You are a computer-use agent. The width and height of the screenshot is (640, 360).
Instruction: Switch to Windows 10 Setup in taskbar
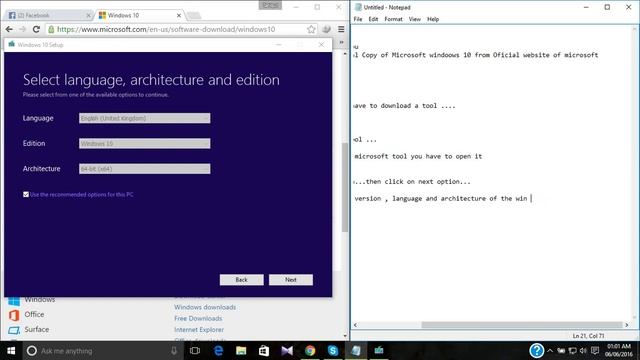pos(379,351)
